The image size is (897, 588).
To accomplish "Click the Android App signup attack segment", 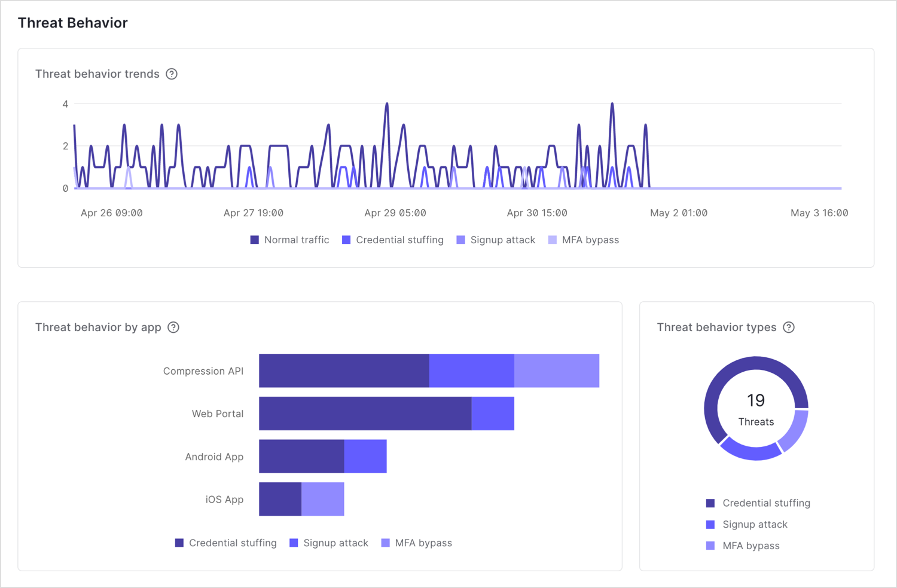I will pos(365,456).
